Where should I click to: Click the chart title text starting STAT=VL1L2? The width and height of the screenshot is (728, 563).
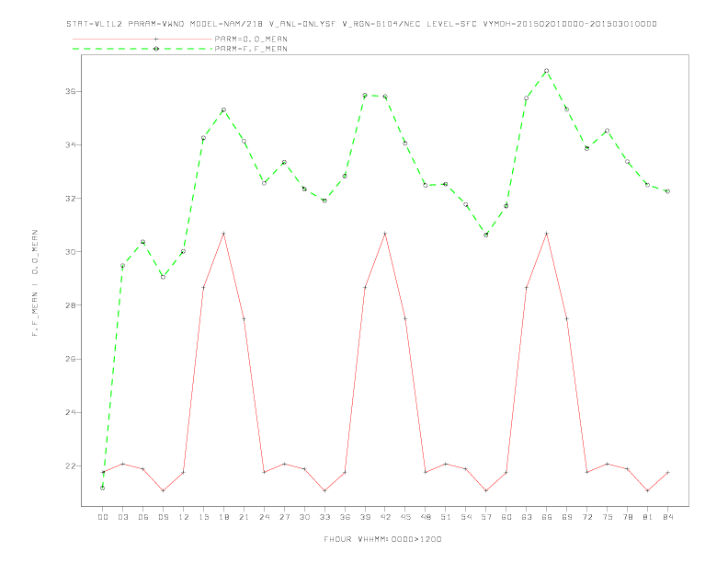(361, 24)
